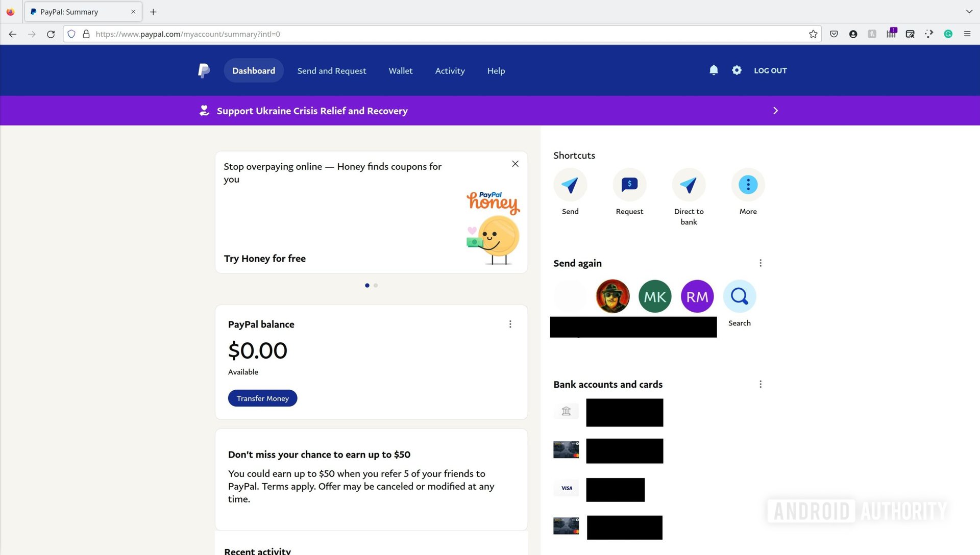Click the Settings gear icon

tap(737, 70)
